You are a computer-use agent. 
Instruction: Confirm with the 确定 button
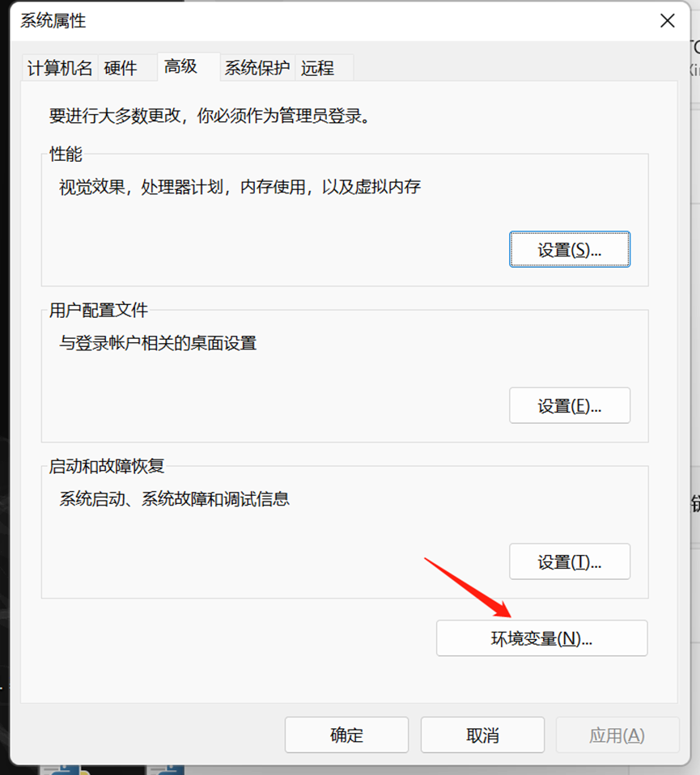[346, 735]
